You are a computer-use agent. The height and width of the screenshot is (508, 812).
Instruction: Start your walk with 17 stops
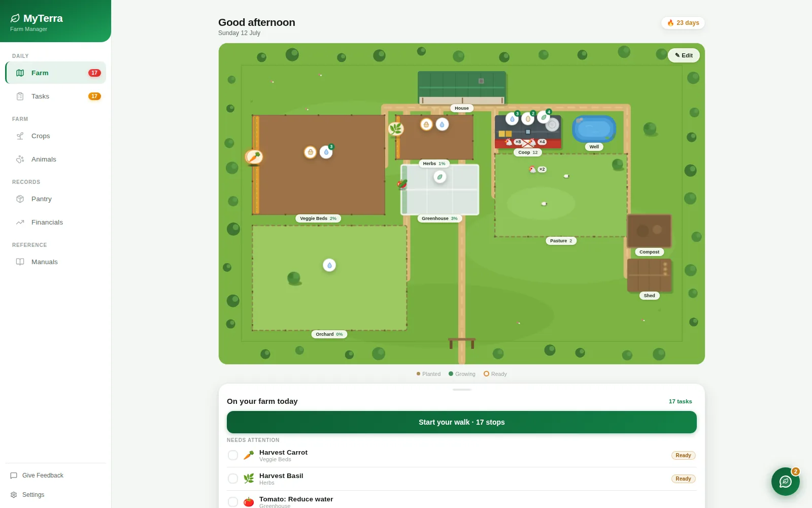462,422
